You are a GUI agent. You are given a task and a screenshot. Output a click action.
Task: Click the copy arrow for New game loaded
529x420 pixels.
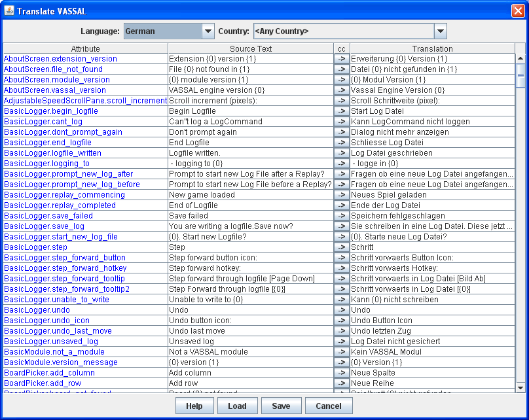[341, 195]
